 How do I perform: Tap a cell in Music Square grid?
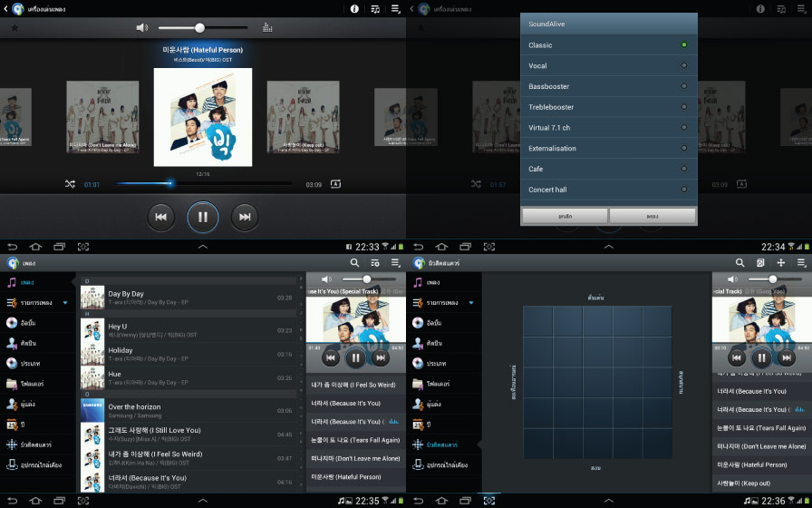[597, 382]
